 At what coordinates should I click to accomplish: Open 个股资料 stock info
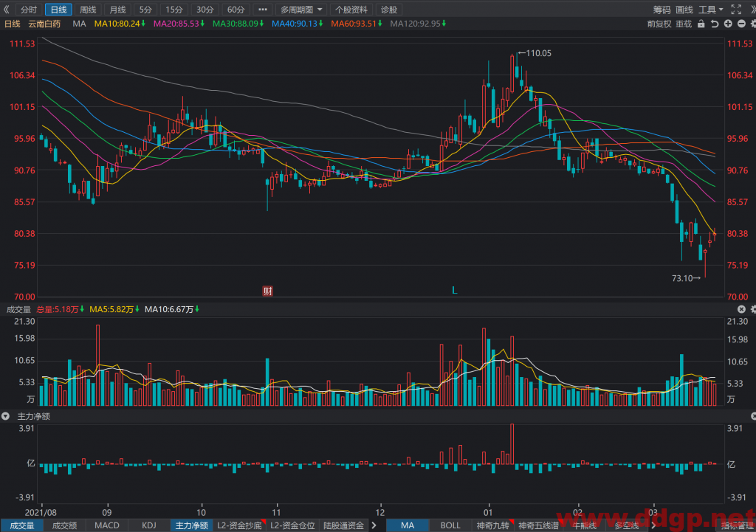(351, 9)
